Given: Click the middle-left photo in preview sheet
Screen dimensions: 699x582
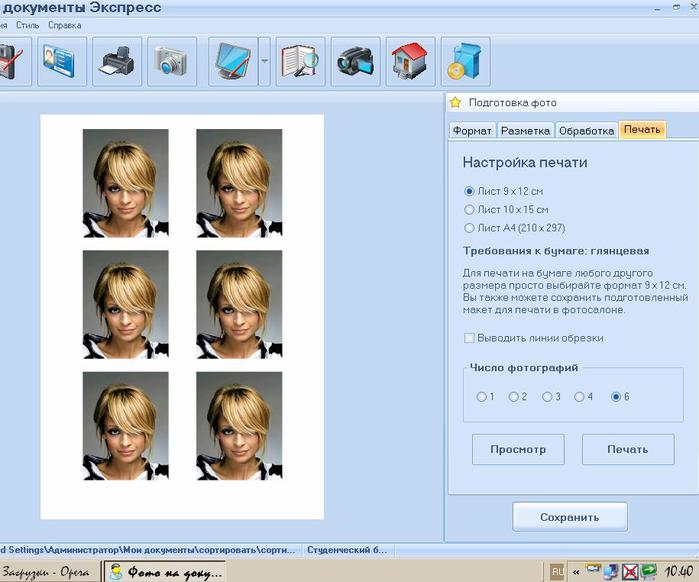Looking at the screenshot, I should (x=126, y=304).
